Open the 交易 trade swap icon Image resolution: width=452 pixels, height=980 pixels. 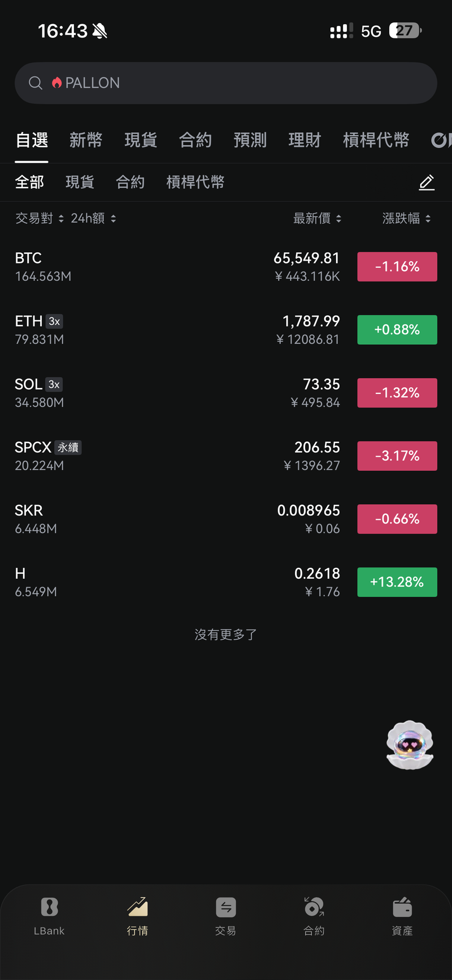pyautogui.click(x=225, y=907)
